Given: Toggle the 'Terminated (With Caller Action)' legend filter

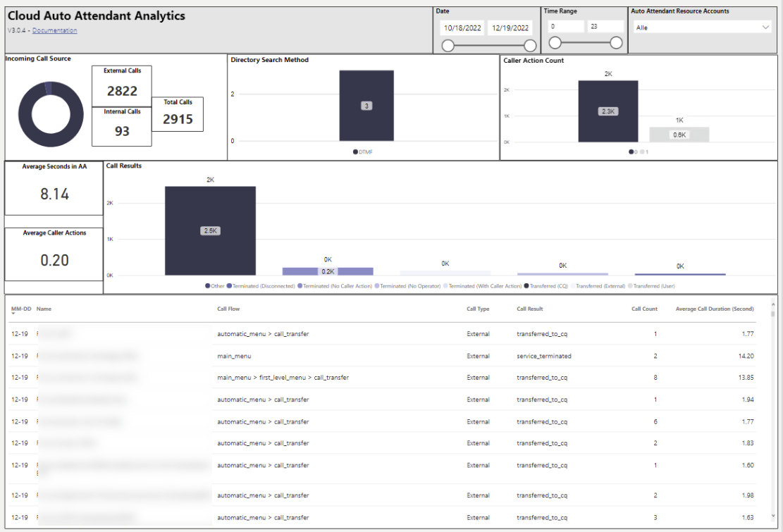Looking at the screenshot, I should pos(447,285).
